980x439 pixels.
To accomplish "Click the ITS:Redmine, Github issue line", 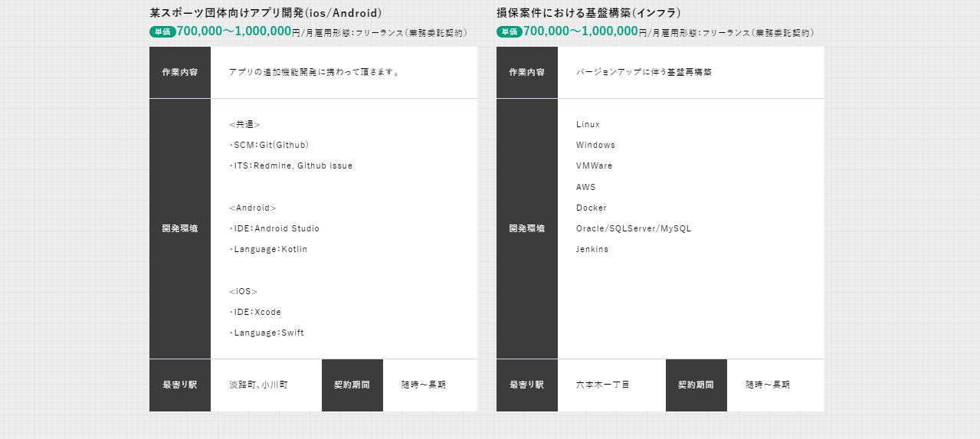I will click(291, 165).
